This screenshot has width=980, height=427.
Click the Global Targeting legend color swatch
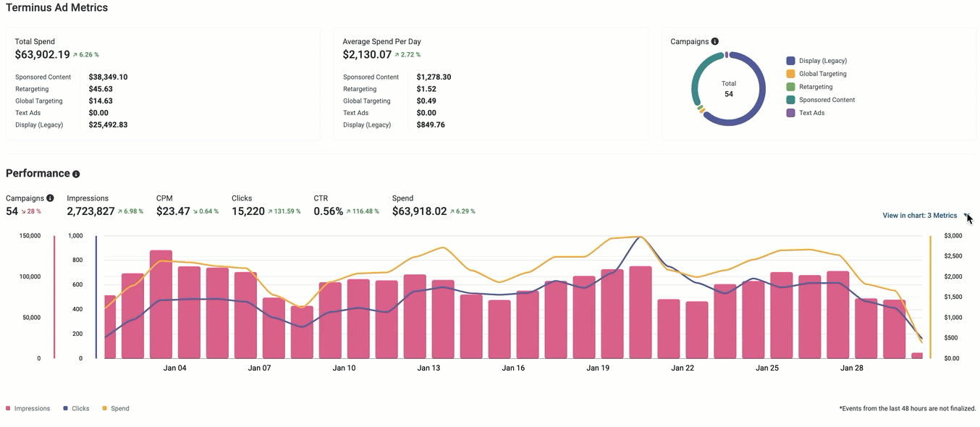[x=790, y=74]
